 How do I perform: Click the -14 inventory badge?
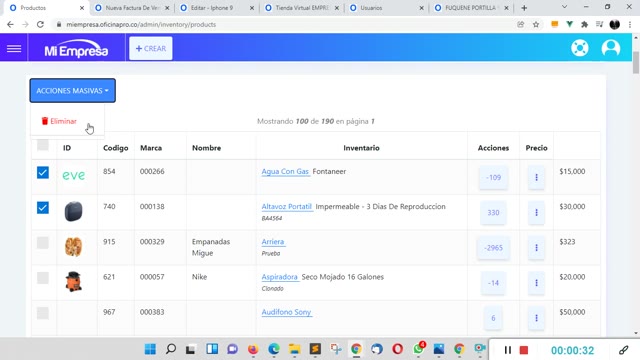point(493,283)
